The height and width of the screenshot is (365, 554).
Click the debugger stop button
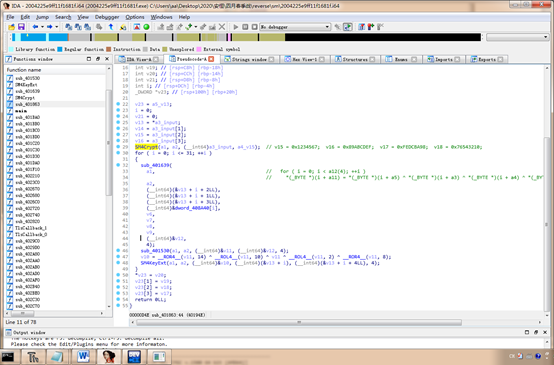click(254, 27)
